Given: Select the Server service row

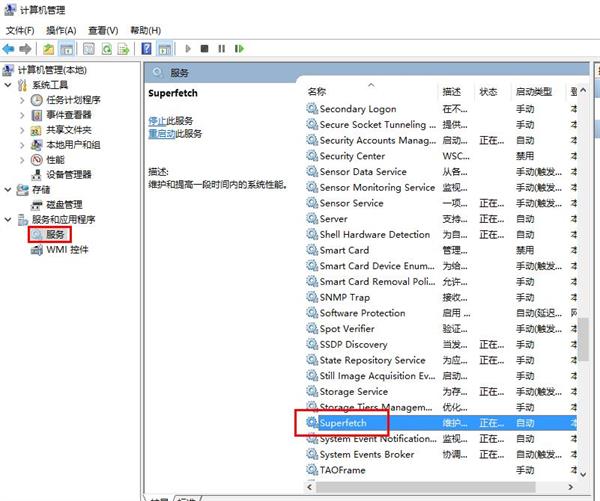Looking at the screenshot, I should pyautogui.click(x=441, y=219).
